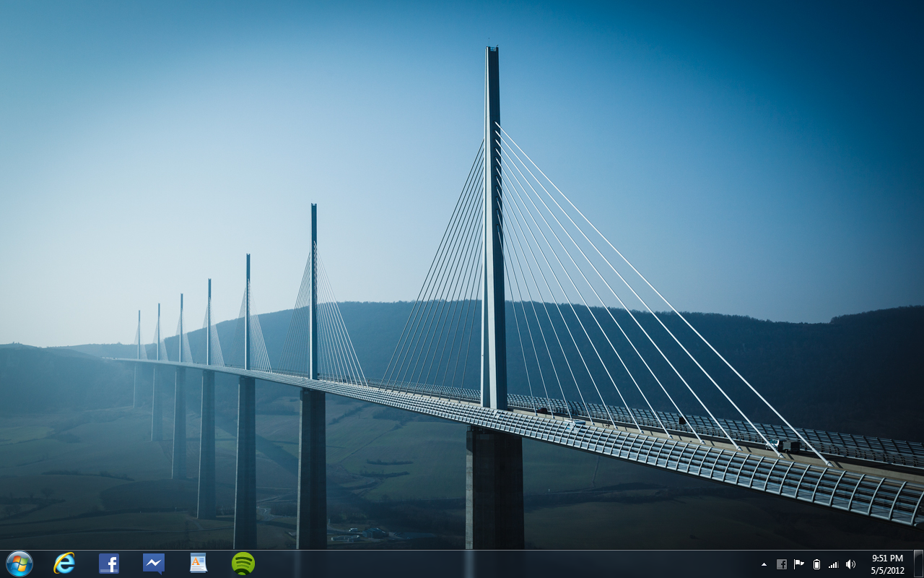This screenshot has width=924, height=578.
Task: Click the 9:51 PM clock and date
Action: click(x=887, y=564)
